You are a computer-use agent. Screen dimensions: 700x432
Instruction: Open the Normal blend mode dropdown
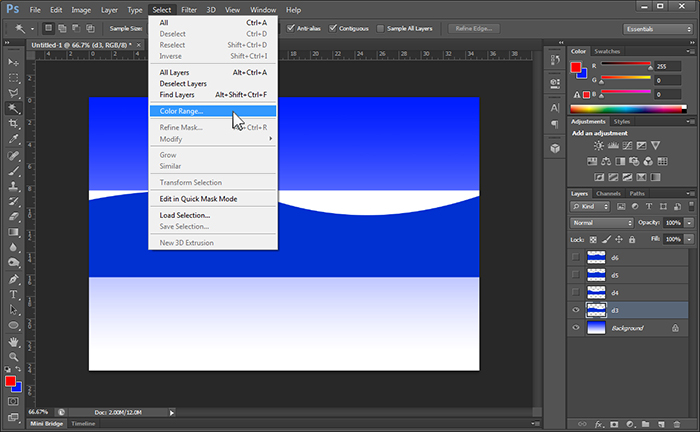pos(601,222)
